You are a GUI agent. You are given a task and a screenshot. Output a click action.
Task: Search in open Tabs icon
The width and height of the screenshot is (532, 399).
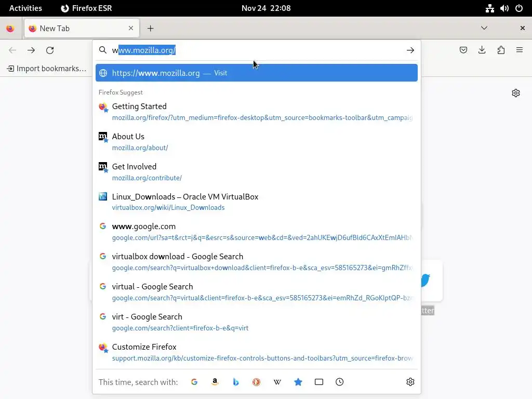point(319,382)
